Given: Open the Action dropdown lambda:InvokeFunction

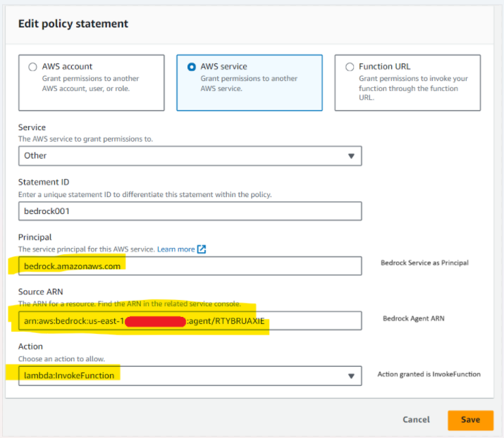Looking at the screenshot, I should [x=190, y=376].
